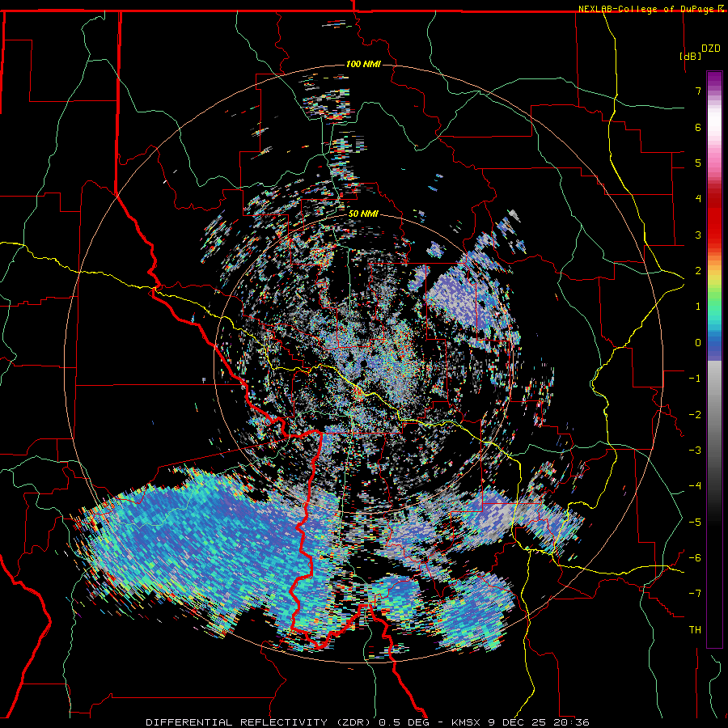This screenshot has width=728, height=728.
Task: Select the "1" value on the dB scale
Action: (698, 307)
